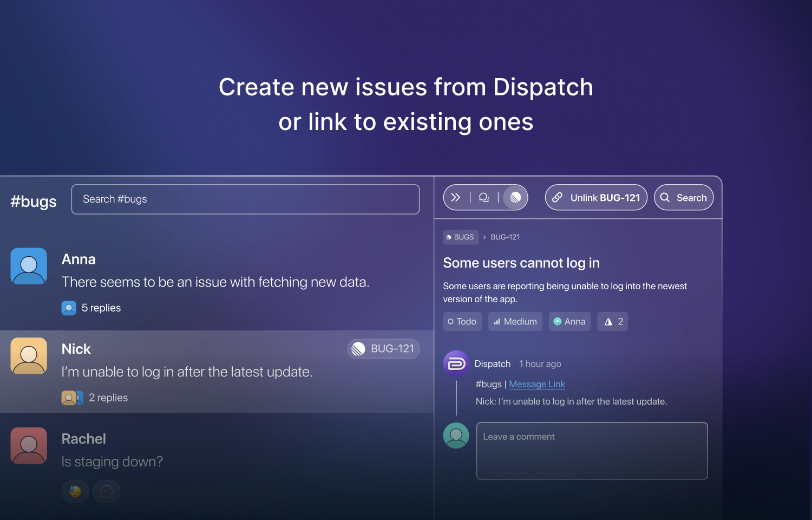The width and height of the screenshot is (812, 520).
Task: Click stacked reply avatars beside 2 replies
Action: (73, 398)
